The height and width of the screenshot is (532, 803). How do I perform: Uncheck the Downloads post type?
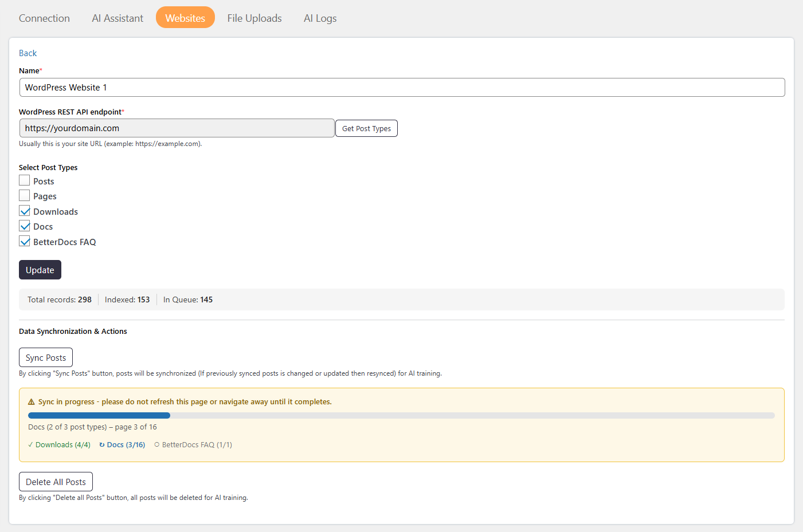[x=25, y=211]
